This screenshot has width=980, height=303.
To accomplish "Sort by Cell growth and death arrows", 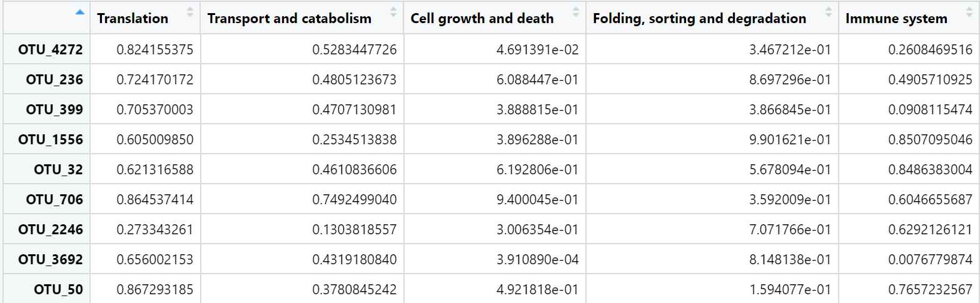I will 575,12.
